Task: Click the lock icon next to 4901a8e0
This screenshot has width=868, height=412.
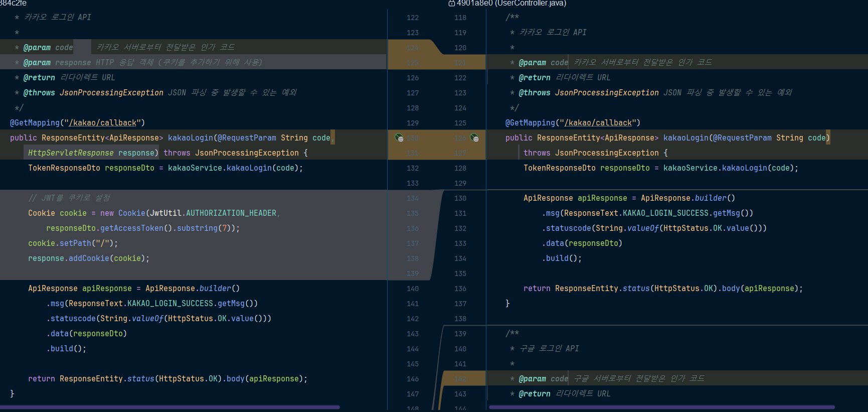Action: 451,3
